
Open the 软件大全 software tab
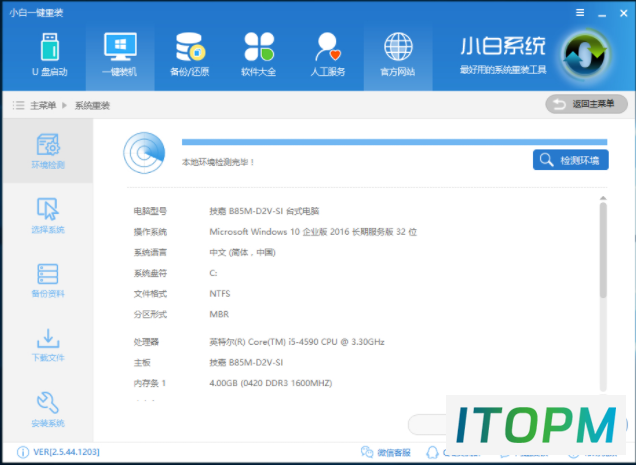pyautogui.click(x=259, y=55)
